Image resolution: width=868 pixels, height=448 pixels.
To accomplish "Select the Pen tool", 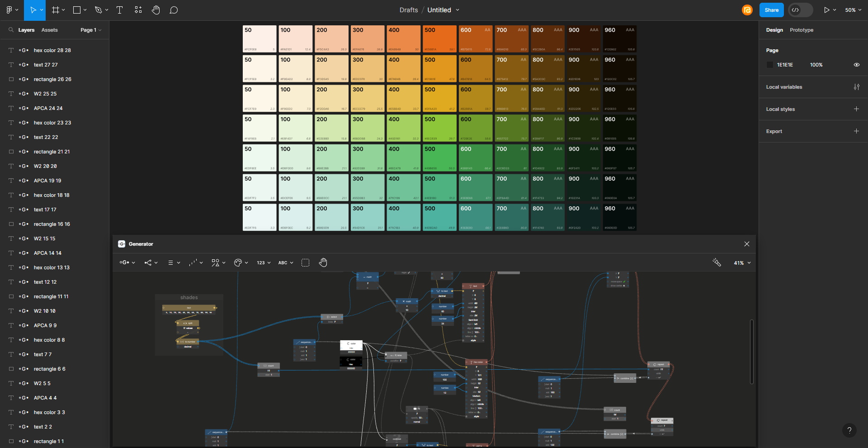I will pyautogui.click(x=99, y=10).
